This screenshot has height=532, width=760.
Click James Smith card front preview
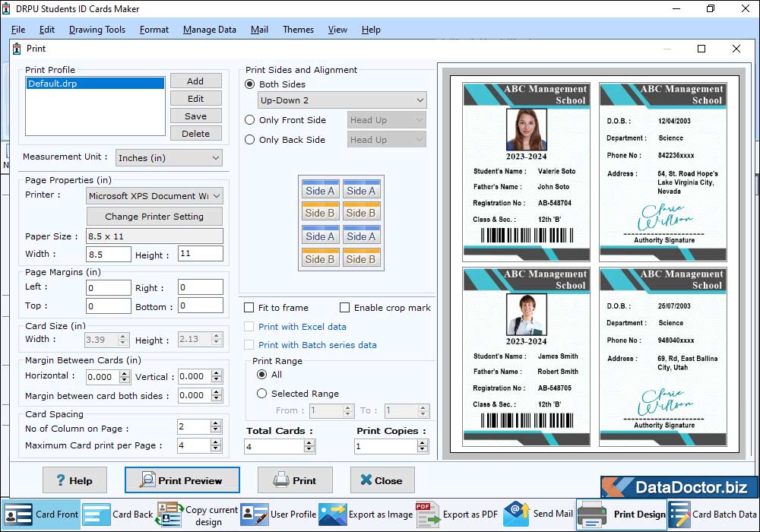pyautogui.click(x=527, y=357)
